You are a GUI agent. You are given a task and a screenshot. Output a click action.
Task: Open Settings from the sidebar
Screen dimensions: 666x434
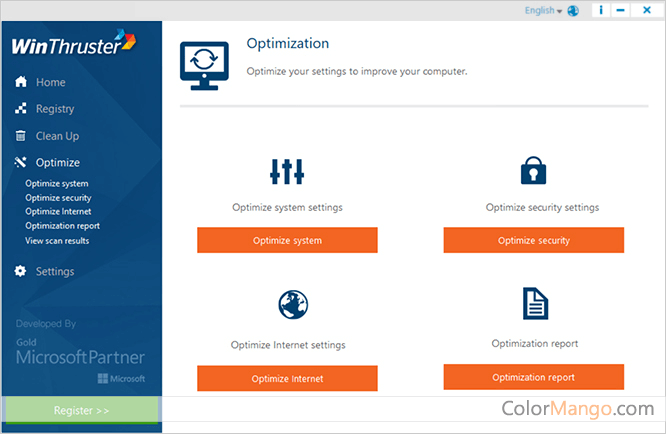(54, 271)
